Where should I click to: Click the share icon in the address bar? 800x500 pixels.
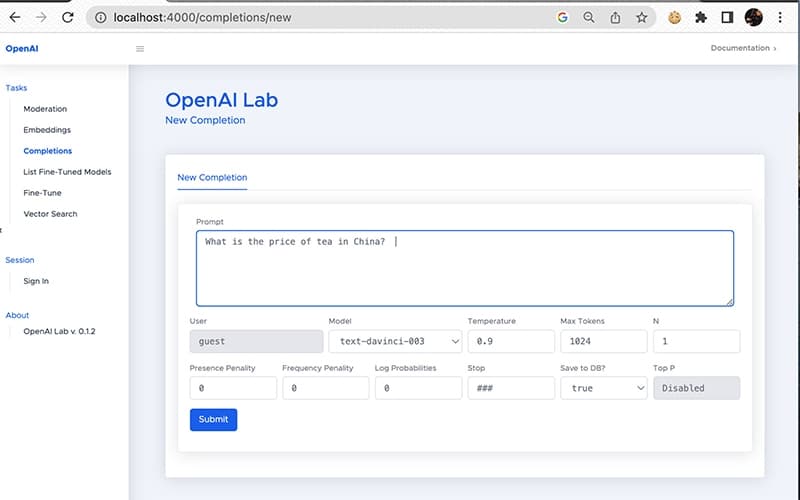click(x=615, y=17)
